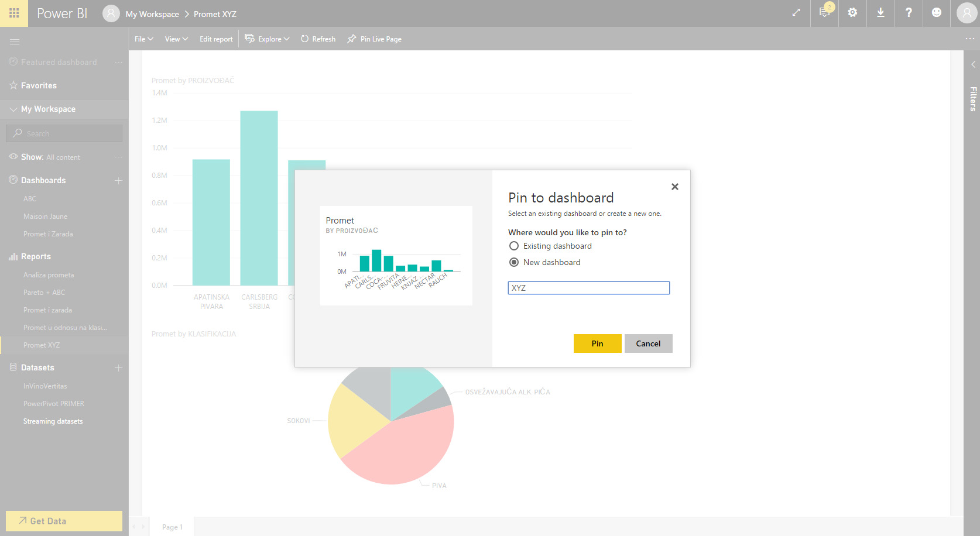Select the New dashboard radio button
This screenshot has width=980, height=536.
pos(514,262)
